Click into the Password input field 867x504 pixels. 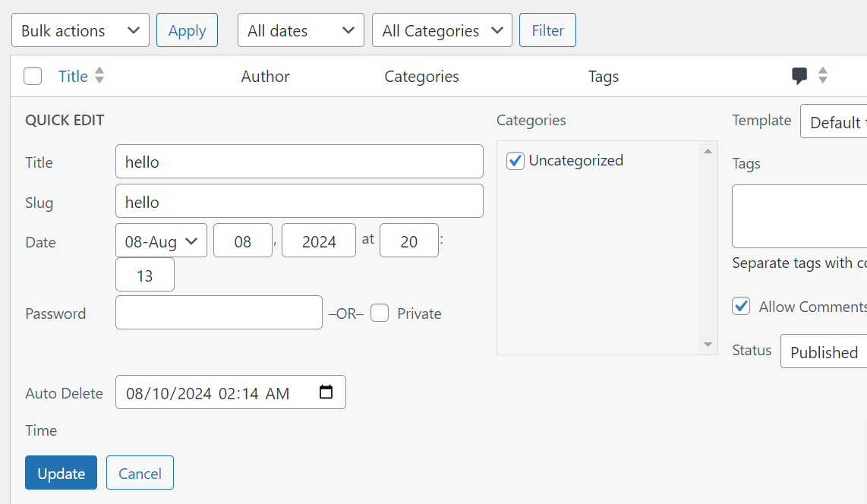(x=219, y=313)
